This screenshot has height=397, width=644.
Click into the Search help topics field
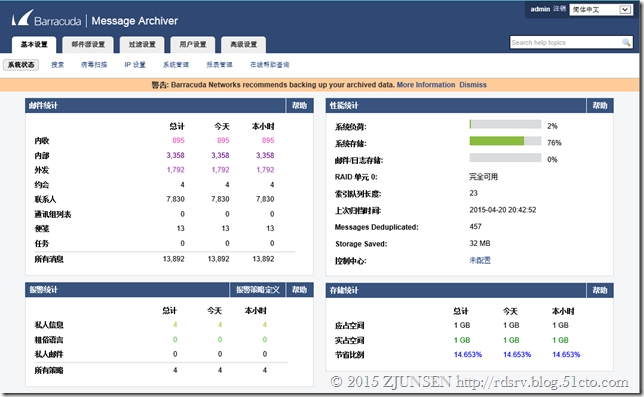[566, 42]
